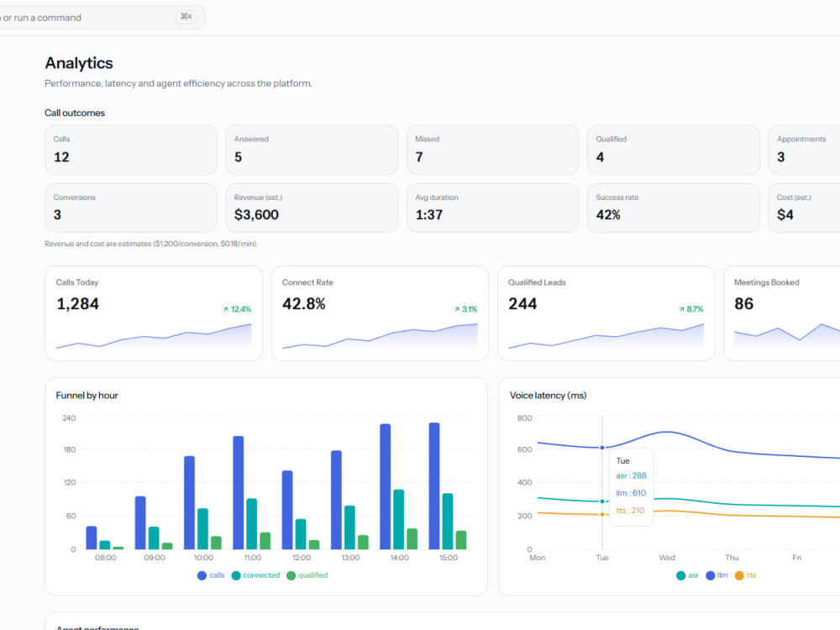Click the ⌘K shortcut badge
Screen dimensions: 840x630
186,17
